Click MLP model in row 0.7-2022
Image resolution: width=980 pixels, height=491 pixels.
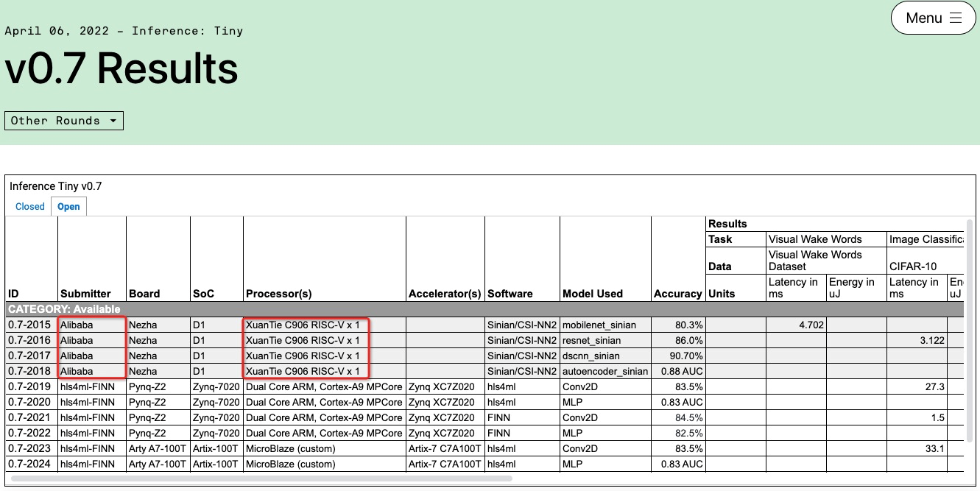tap(605, 433)
